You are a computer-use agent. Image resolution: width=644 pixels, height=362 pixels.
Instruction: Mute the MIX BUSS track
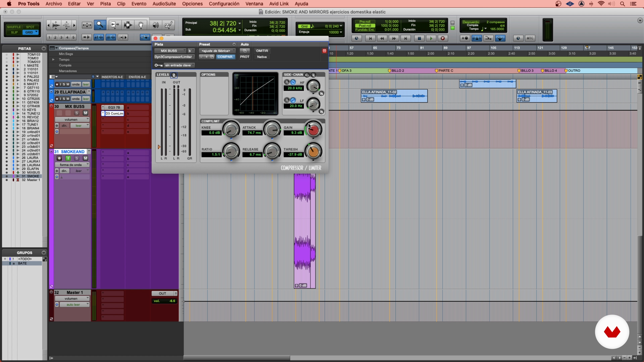point(86,113)
